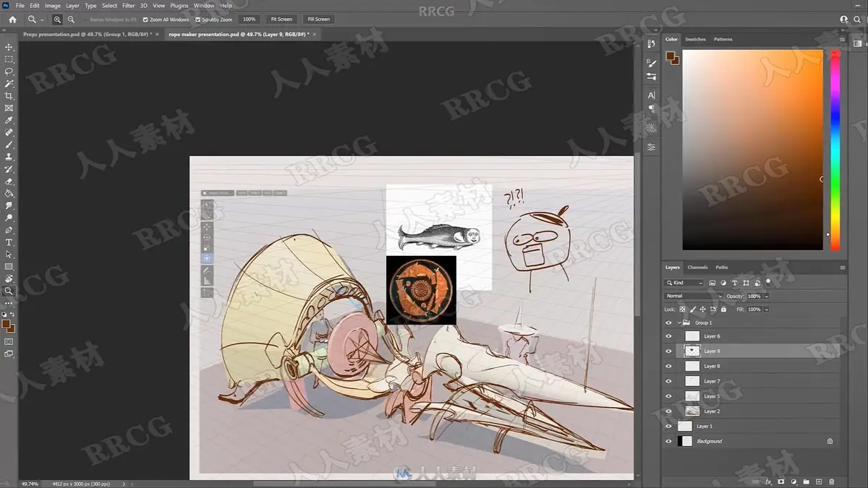Add a layer mask
Screen dimensions: 868x488
pyautogui.click(x=781, y=481)
